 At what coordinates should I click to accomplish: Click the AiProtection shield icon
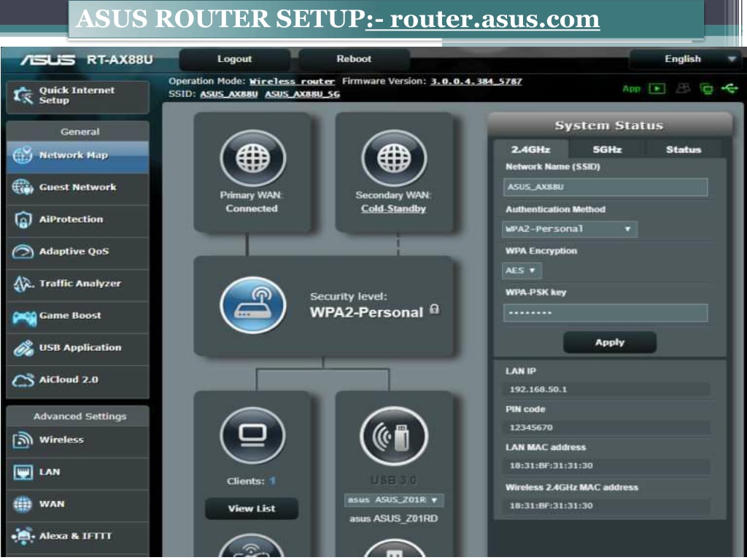[x=23, y=219]
